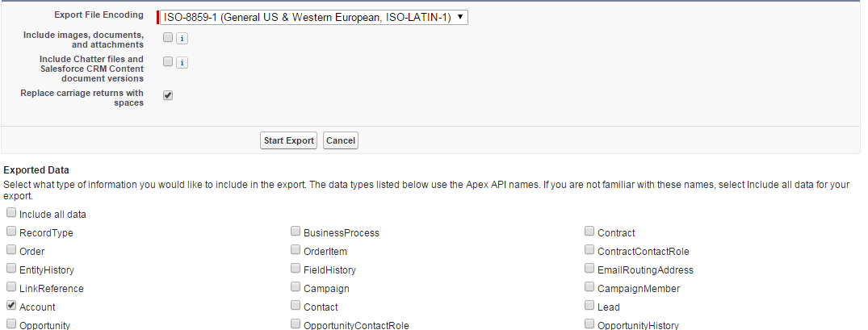The image size is (868, 330).
Task: Enable Include images, documents, and attachments
Action: [x=168, y=37]
